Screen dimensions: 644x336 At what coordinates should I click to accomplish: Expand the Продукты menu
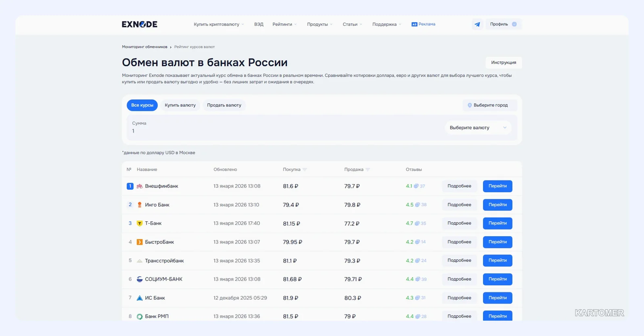320,24
